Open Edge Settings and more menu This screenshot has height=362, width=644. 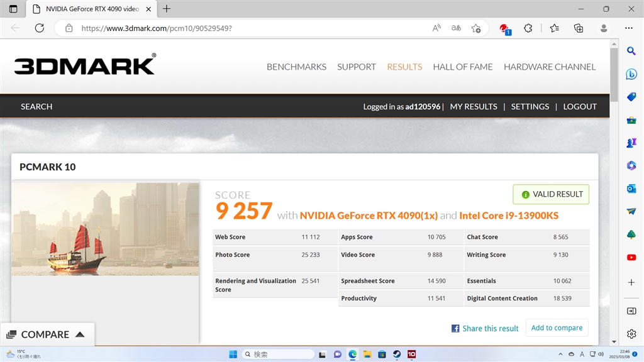tap(629, 28)
